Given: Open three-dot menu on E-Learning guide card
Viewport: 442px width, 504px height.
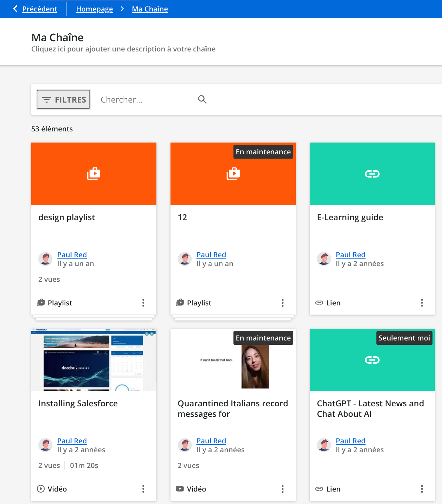Looking at the screenshot, I should coord(422,303).
